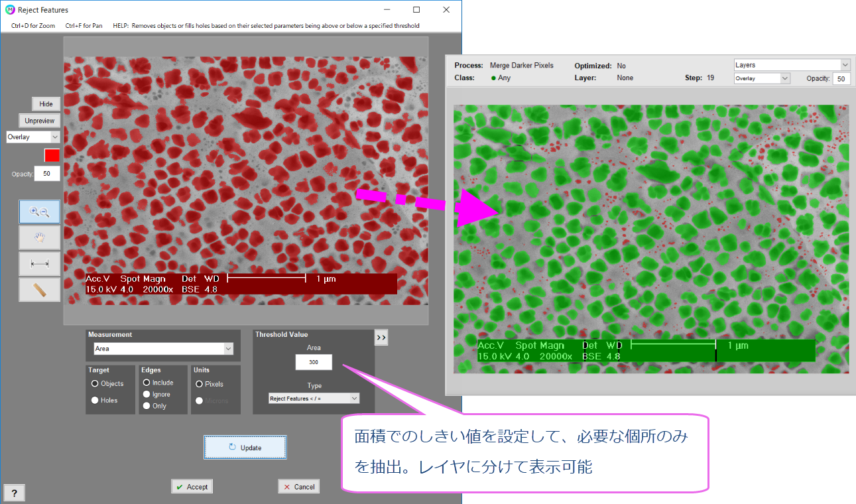Open the Layers dropdown in the result window

pos(792,64)
